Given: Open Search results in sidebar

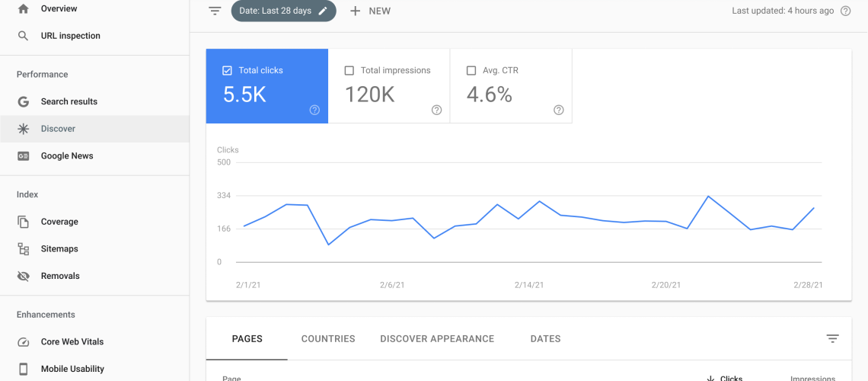Looking at the screenshot, I should (x=69, y=101).
